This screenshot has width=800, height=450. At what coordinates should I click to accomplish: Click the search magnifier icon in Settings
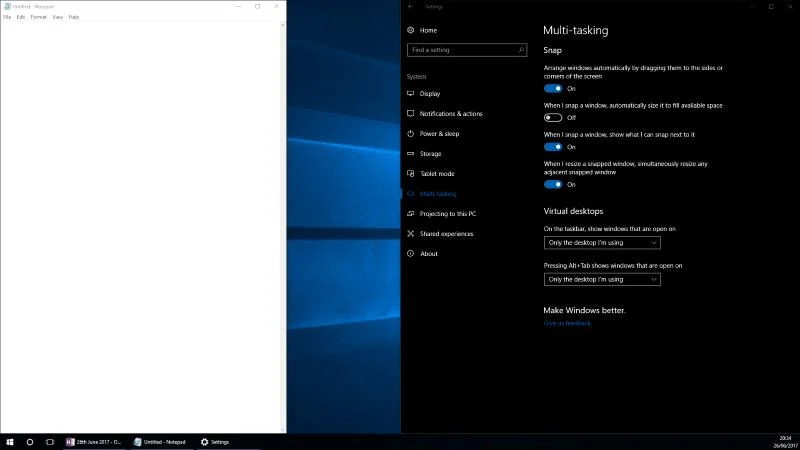[521, 50]
